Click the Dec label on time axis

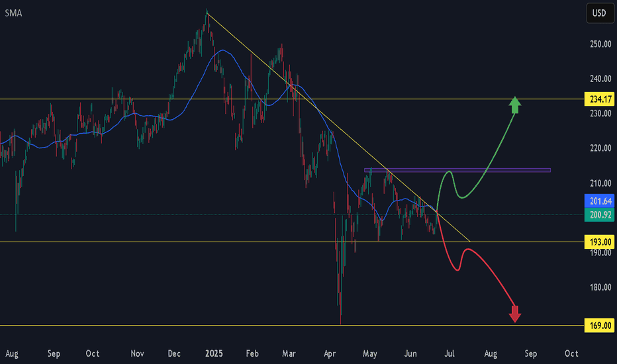point(174,353)
